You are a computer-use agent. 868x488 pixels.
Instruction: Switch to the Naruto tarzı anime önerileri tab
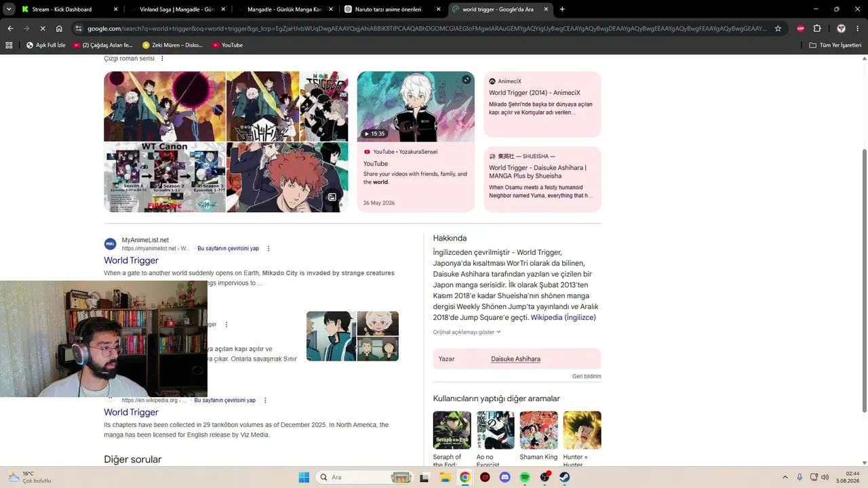[391, 9]
